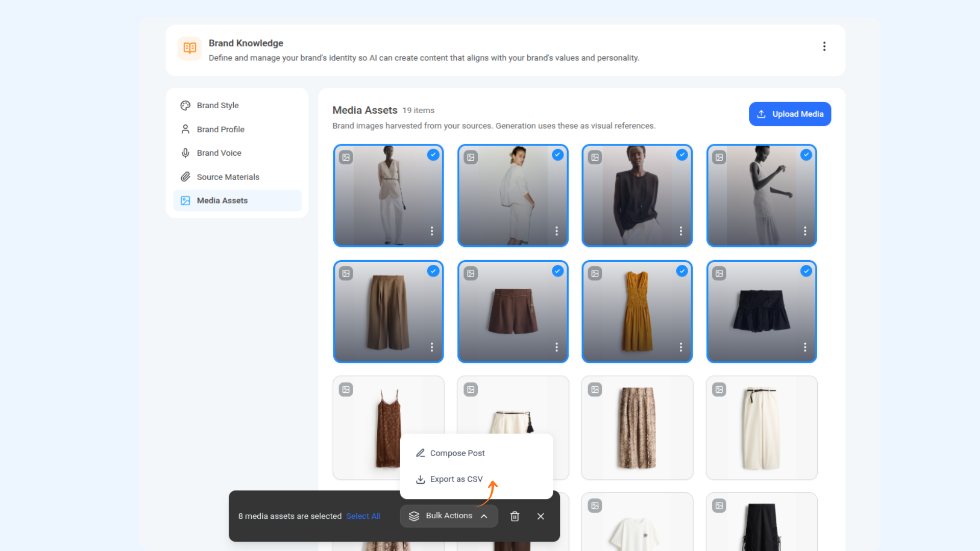Click image type icon on beige vest model card
The image size is (980, 551).
coord(346,157)
